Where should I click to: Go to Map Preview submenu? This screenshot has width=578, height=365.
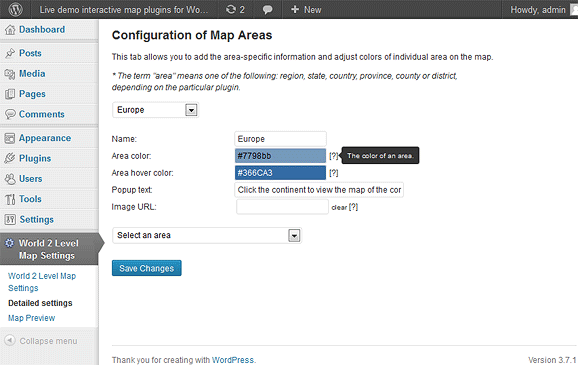32,318
